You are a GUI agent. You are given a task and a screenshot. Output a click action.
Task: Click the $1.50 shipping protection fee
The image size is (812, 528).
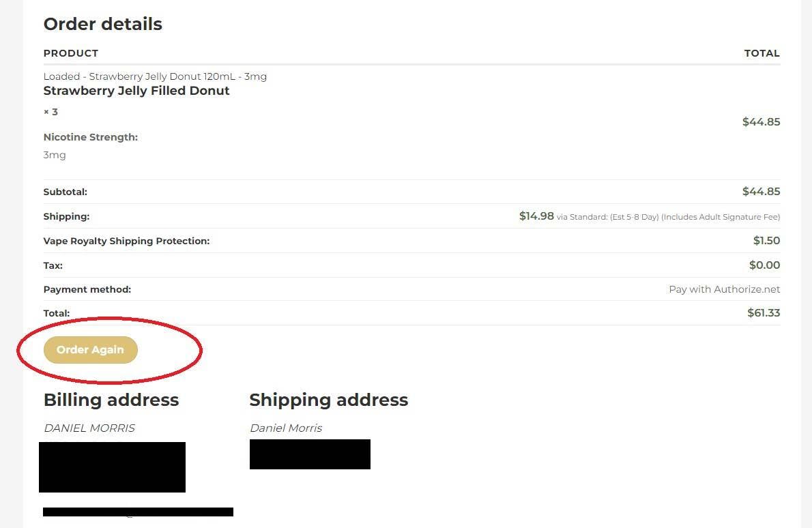point(766,241)
